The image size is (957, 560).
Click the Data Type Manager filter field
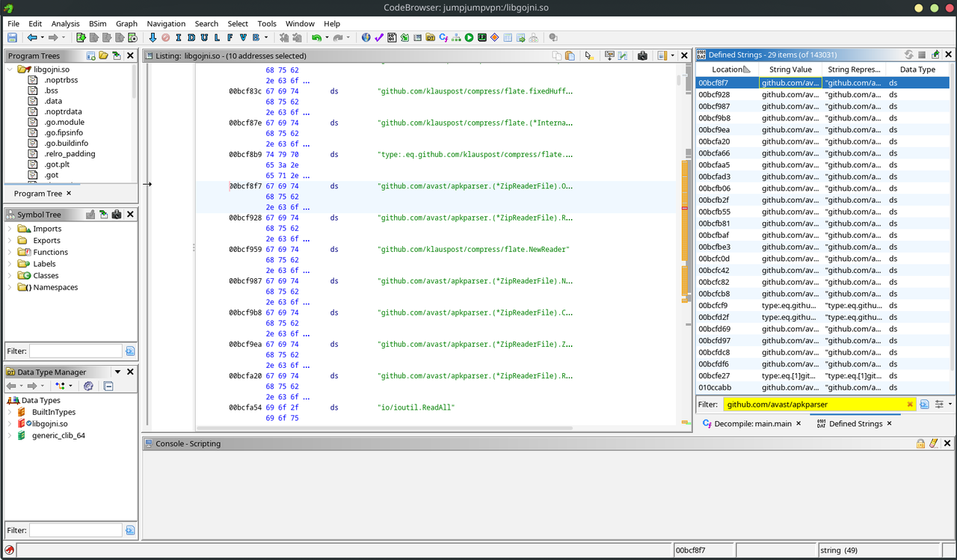[x=75, y=530]
